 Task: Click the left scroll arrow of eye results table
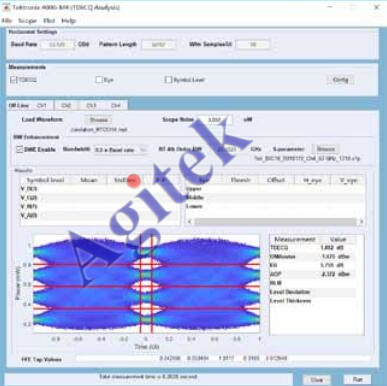click(x=190, y=221)
